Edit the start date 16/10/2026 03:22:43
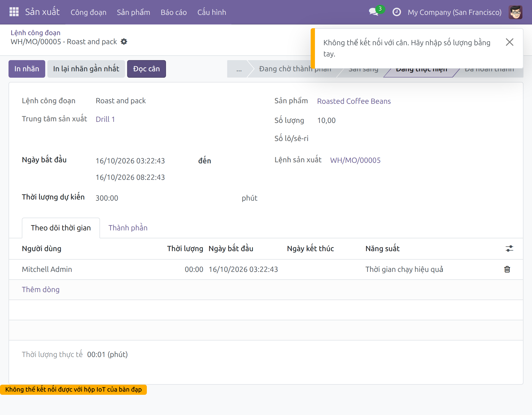532x415 pixels. pos(130,161)
